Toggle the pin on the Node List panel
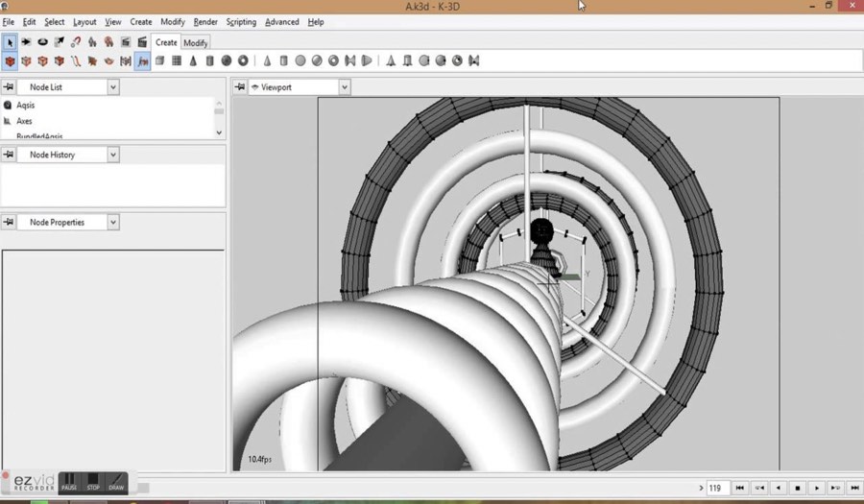This screenshot has width=864, height=504. click(x=9, y=87)
